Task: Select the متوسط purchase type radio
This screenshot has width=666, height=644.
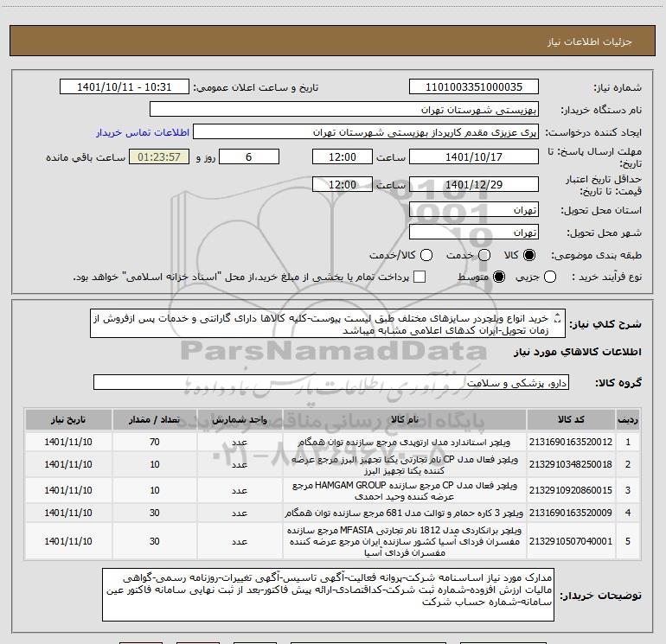Action: click(x=499, y=277)
